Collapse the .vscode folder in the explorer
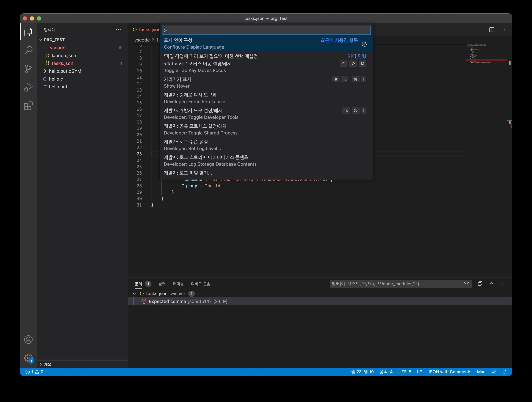Viewport: 532px width, 402px height. tap(45, 48)
